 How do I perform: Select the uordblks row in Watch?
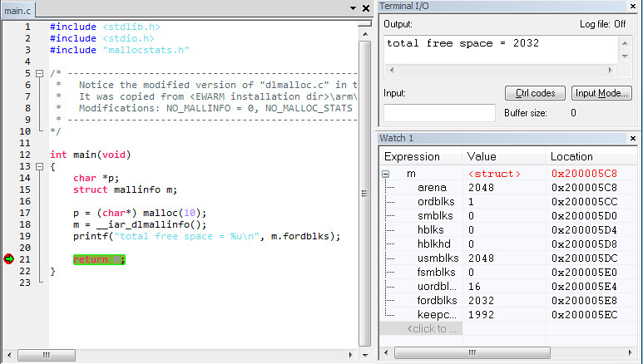pyautogui.click(x=508, y=287)
